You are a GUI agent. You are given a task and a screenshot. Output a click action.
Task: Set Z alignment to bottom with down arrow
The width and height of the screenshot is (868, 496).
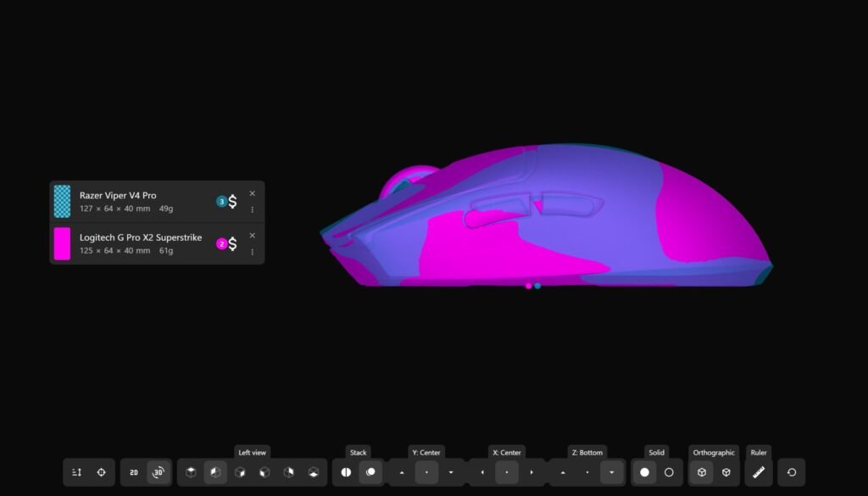(x=612, y=472)
